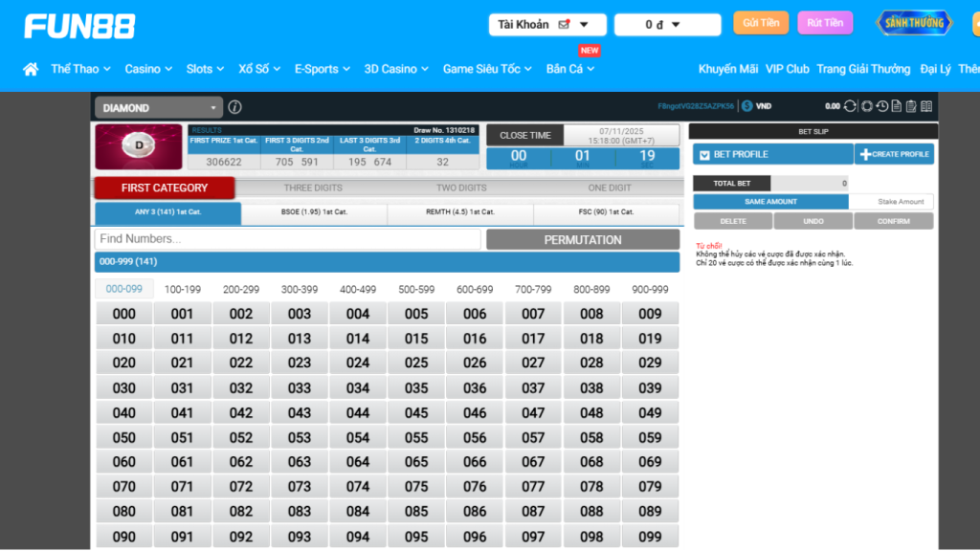Open the Xổ Số menu
Viewport: 980px width, 551px height.
click(259, 69)
